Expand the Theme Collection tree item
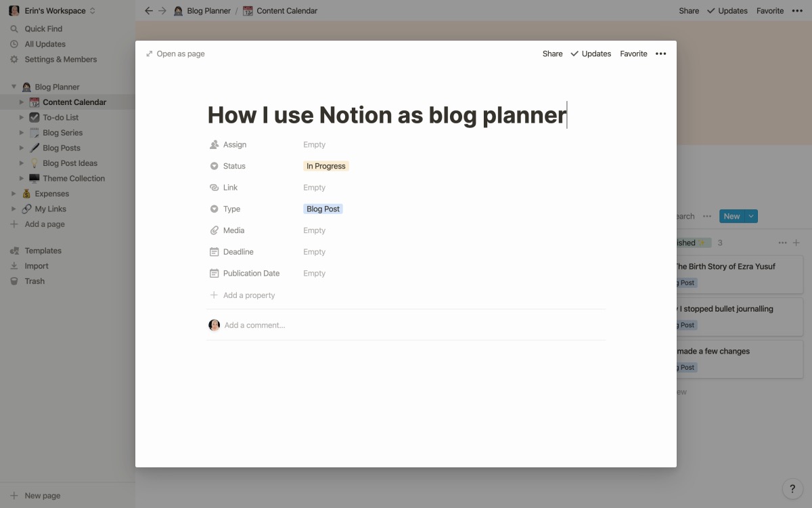Viewport: 812px width, 508px height. [x=22, y=179]
